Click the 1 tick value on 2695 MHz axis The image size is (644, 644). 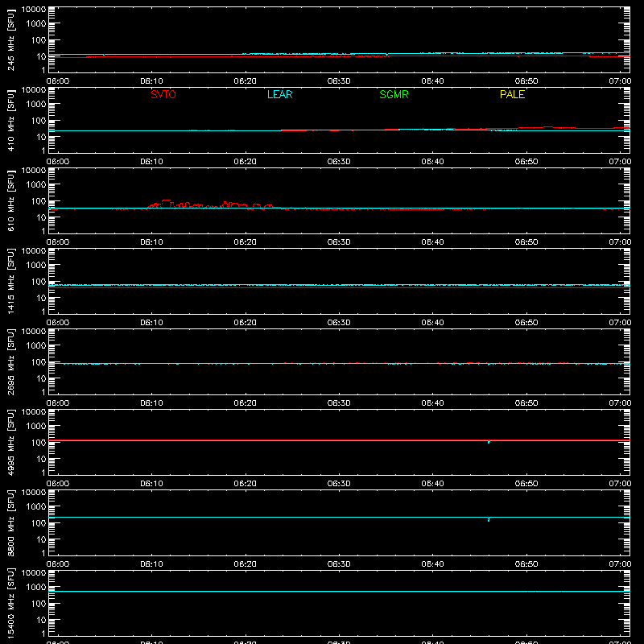point(43,392)
